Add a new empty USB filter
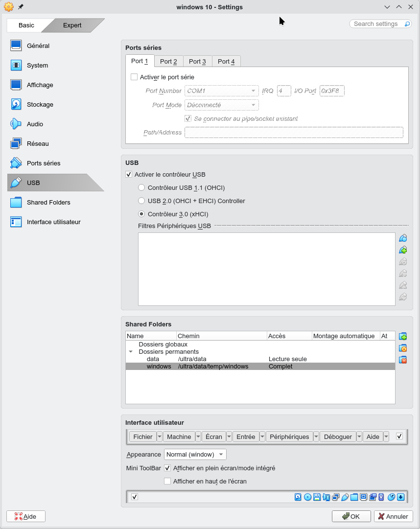420x529 pixels. [x=403, y=238]
